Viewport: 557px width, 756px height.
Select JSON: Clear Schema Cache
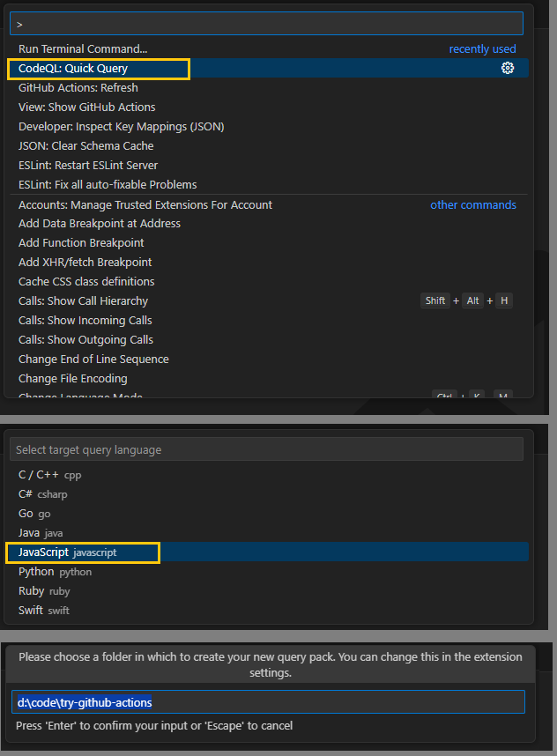268,145
